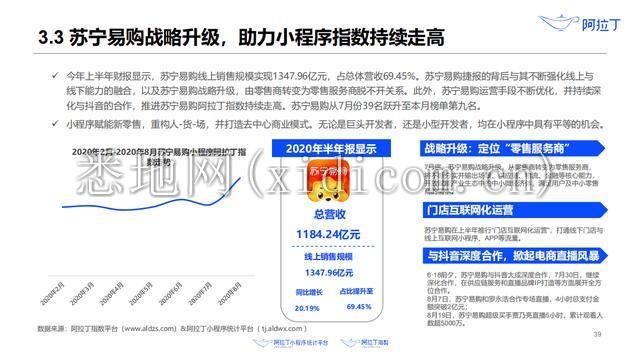Click the Suning lion mascot app icon
This screenshot has width=640, height=360.
(328, 181)
